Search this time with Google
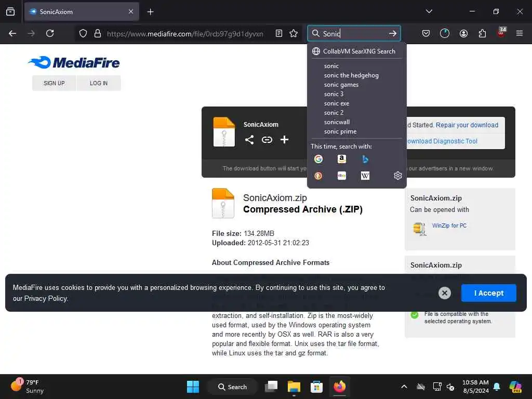The image size is (532, 399). 318,159
